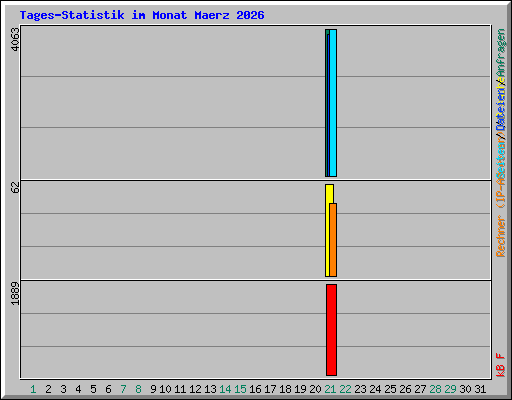This screenshot has width=512, height=400.
Task: Click the day label 9 on axis
Action: pyautogui.click(x=153, y=389)
